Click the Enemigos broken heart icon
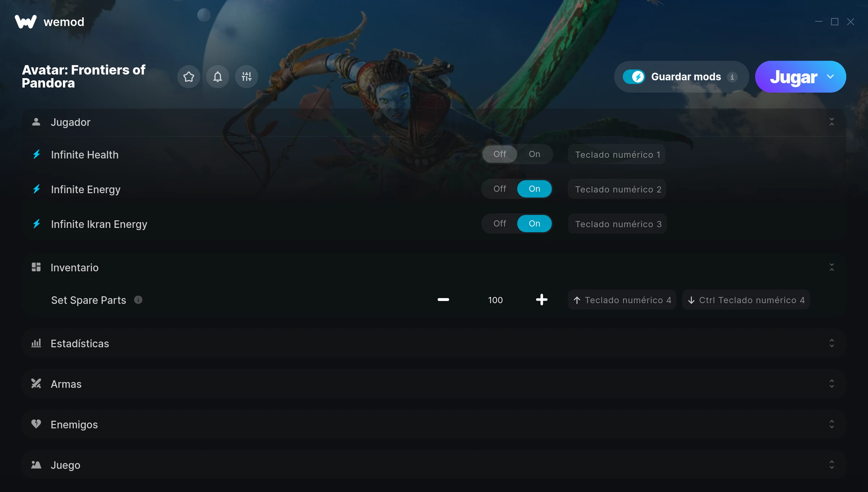This screenshot has height=492, width=868. pos(36,424)
